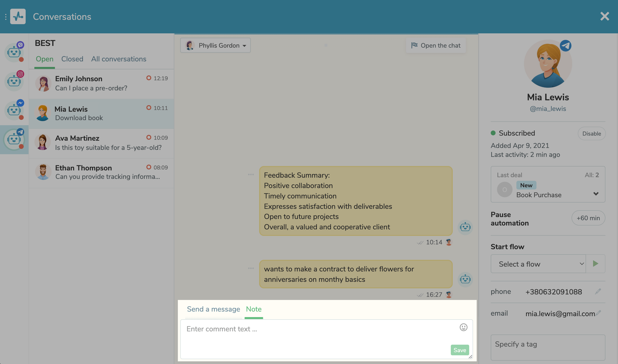
Task: Select the Viber chatbot in sidebar
Action: [x=14, y=52]
